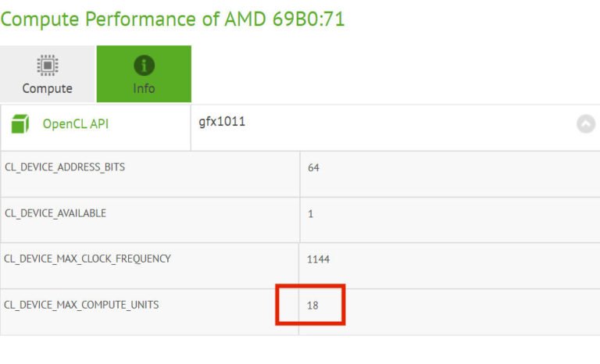The image size is (600, 364).
Task: Click the address bits value 64
Action: pyautogui.click(x=313, y=168)
